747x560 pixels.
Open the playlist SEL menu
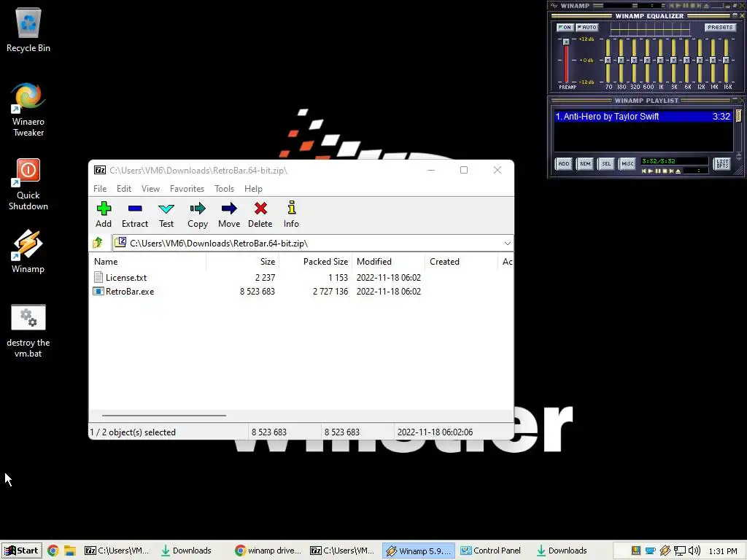[606, 164]
